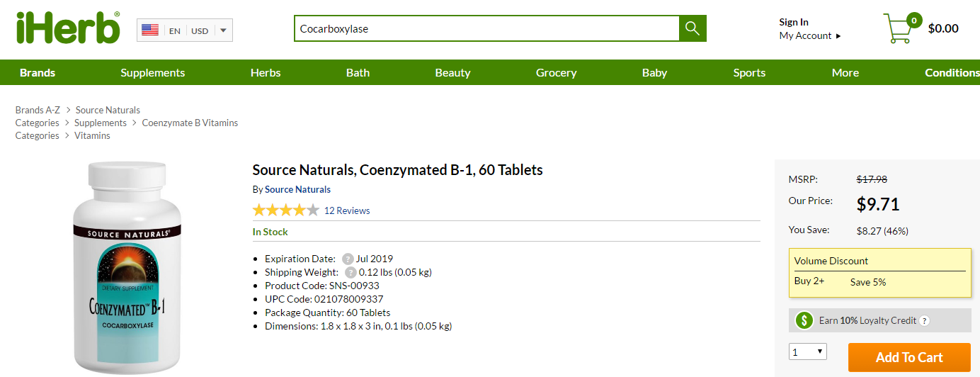The height and width of the screenshot is (377, 980).
Task: Click the US flag icon
Action: (150, 30)
